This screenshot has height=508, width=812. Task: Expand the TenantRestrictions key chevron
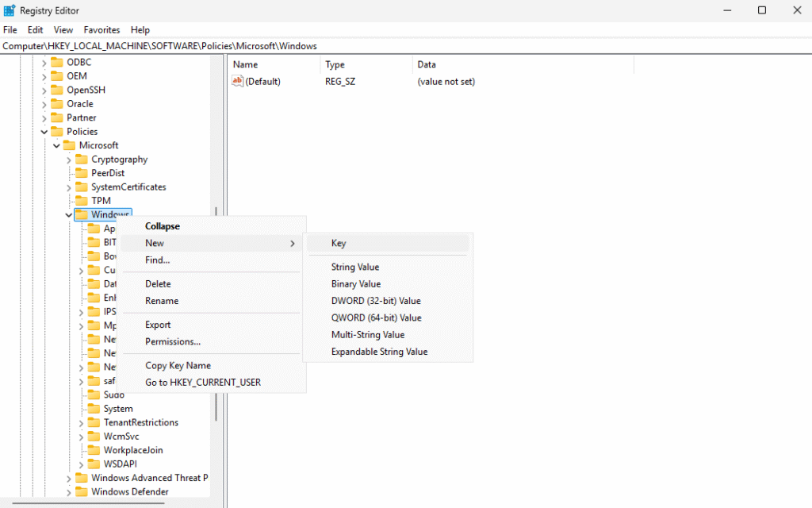tap(81, 422)
